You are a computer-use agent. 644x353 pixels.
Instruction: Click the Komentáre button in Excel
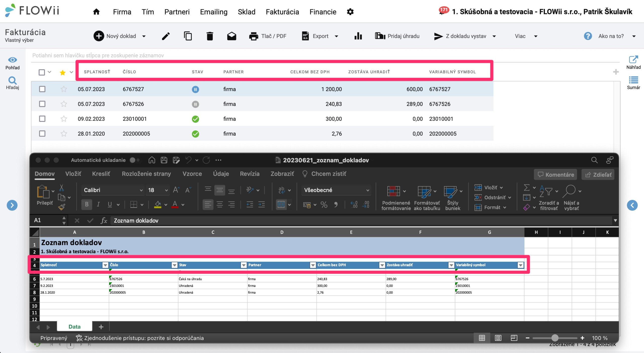click(x=555, y=174)
